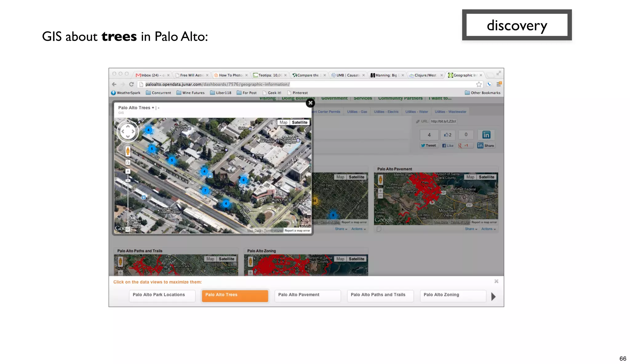Open the Utilities - Gas tab

357,112
